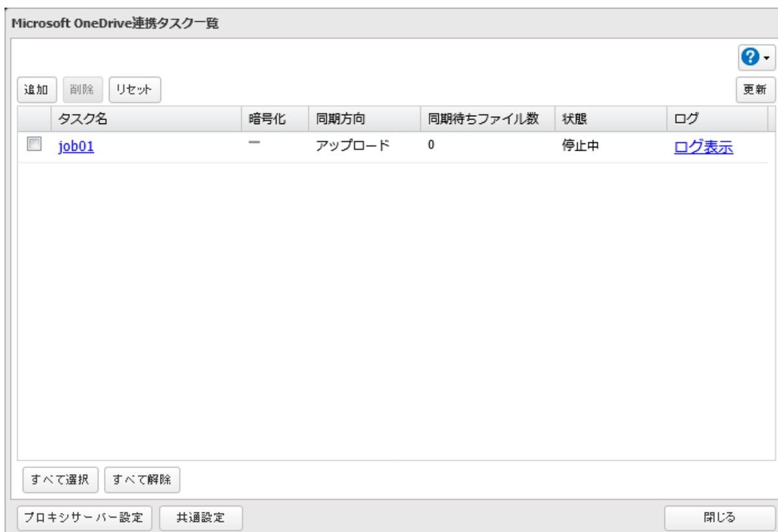The height and width of the screenshot is (532, 778).
Task: Open プロキシサーバー設定
Action: click(84, 518)
